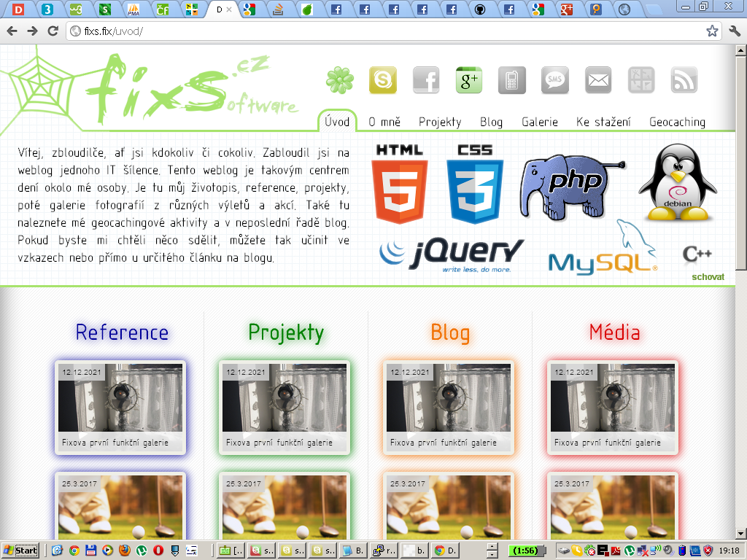This screenshot has height=560, width=747.
Task: Go back using the browser back arrow
Action: click(x=12, y=31)
